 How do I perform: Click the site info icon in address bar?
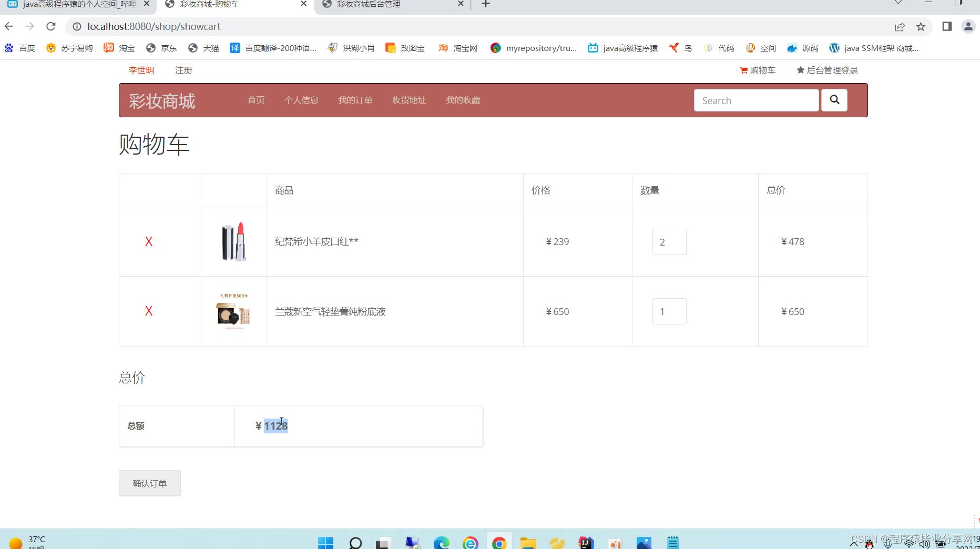tap(77, 26)
